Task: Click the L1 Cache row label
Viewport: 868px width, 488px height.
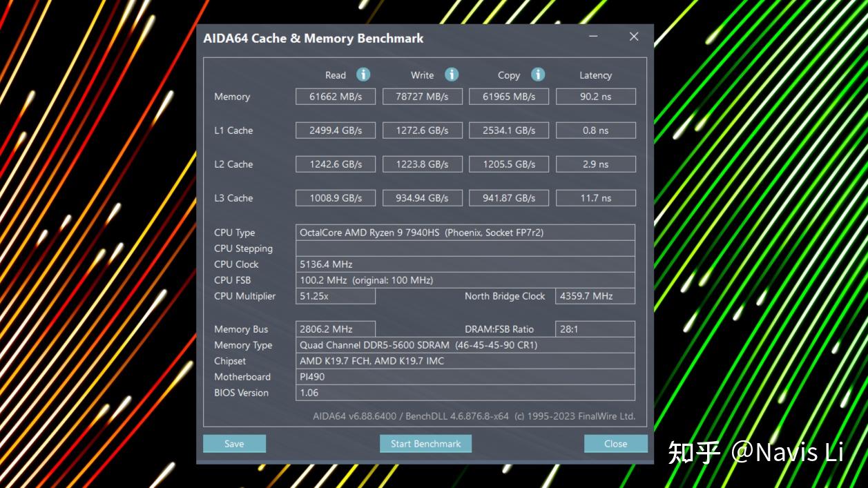Action: [233, 130]
